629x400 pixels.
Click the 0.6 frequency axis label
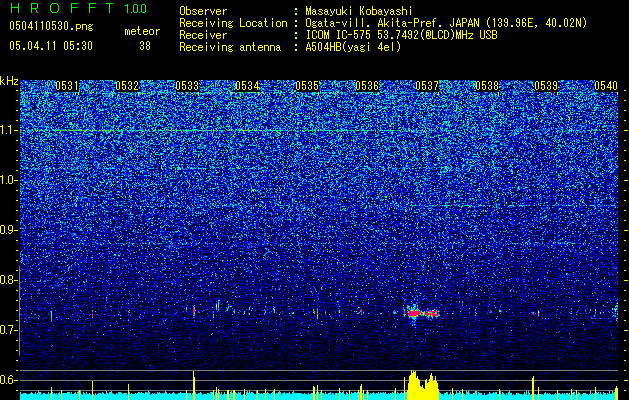[9, 380]
